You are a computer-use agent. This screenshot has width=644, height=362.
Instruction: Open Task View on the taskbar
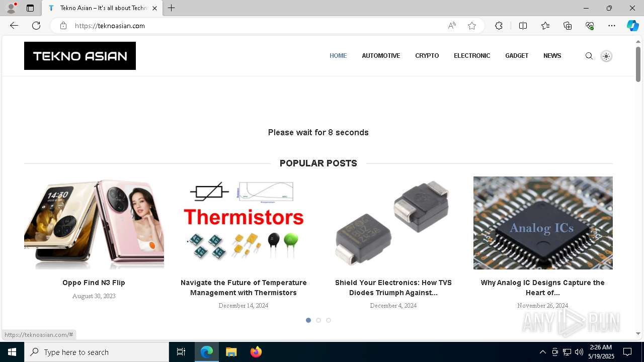181,352
